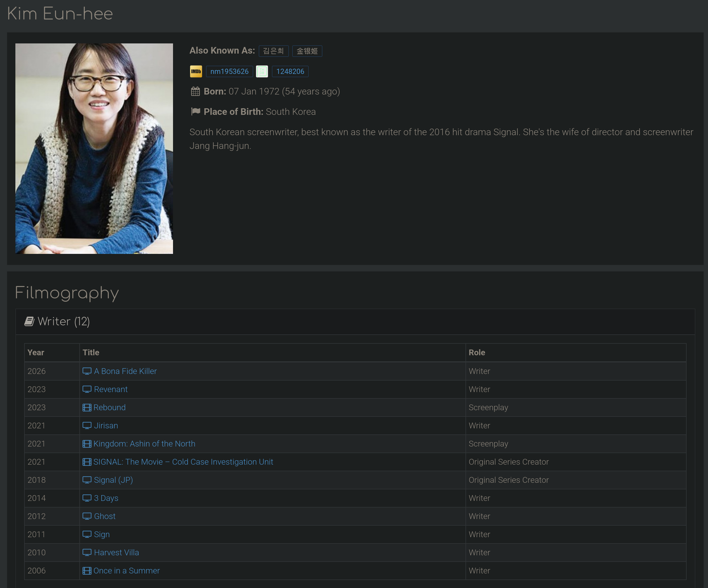Open IMDb link nm1953626
Viewport: 708px width, 588px height.
pyautogui.click(x=229, y=71)
